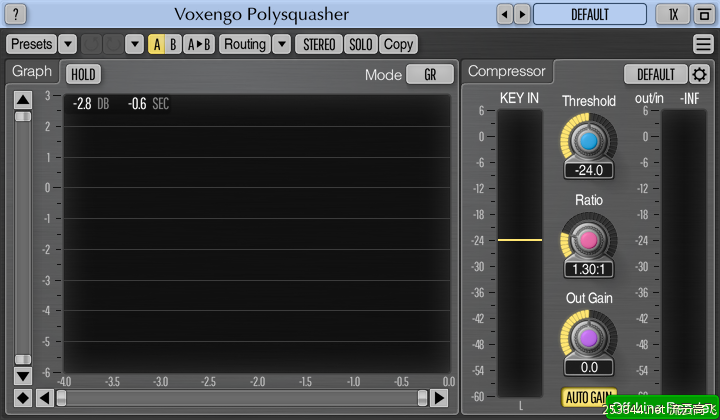Click the Ratio value field 1.30:1
Image resolution: width=720 pixels, height=420 pixels.
coord(589,269)
